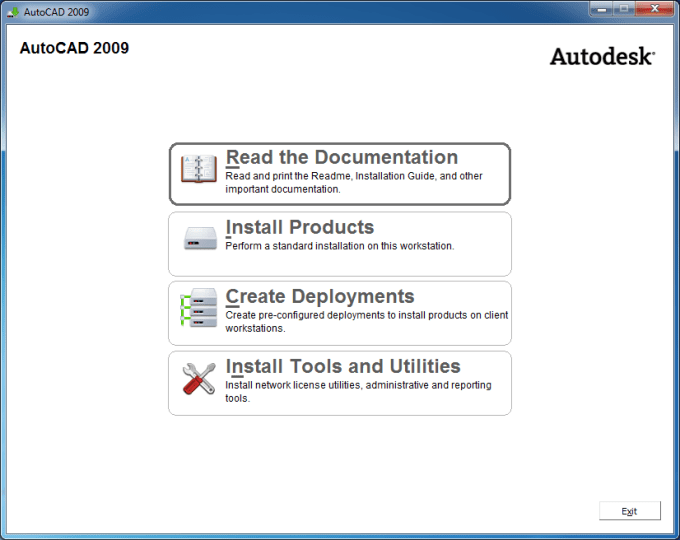The height and width of the screenshot is (540, 680).
Task: Close the AutoCAD 2009 installer window
Action: tap(655, 9)
